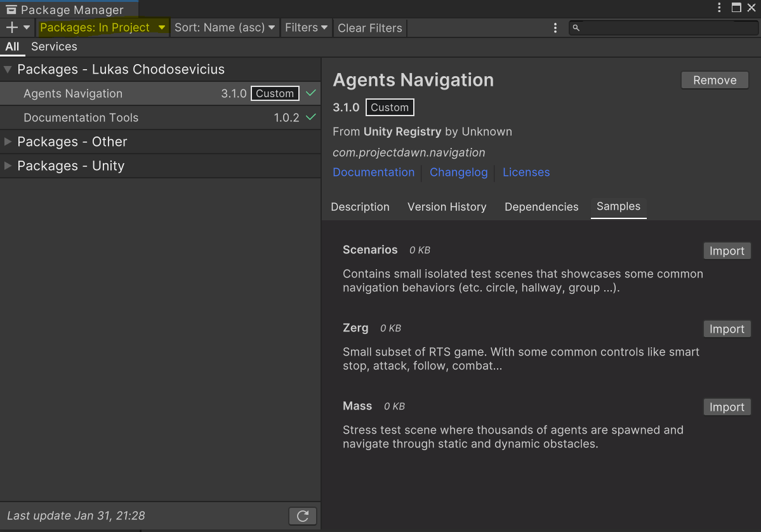761x532 pixels.
Task: Switch to the Dependencies tab
Action: coord(541,207)
